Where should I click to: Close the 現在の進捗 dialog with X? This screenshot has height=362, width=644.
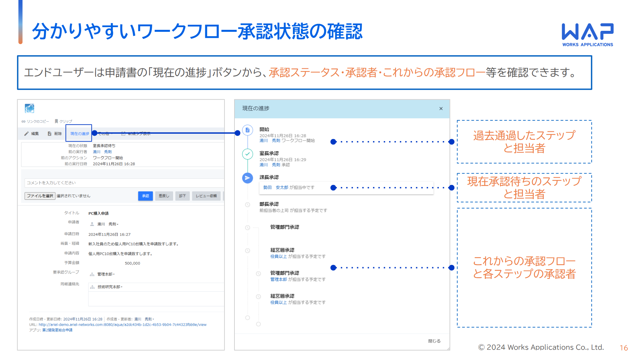click(x=441, y=109)
